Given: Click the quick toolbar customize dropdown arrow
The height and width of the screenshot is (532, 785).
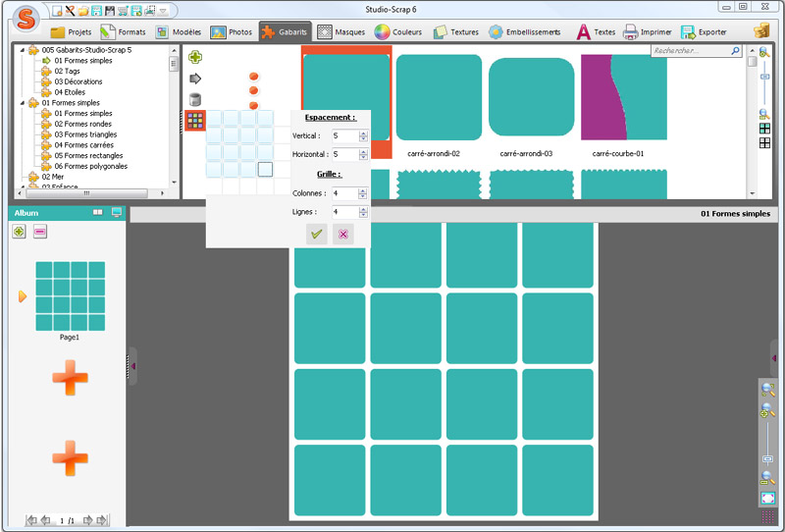Looking at the screenshot, I should 163,11.
